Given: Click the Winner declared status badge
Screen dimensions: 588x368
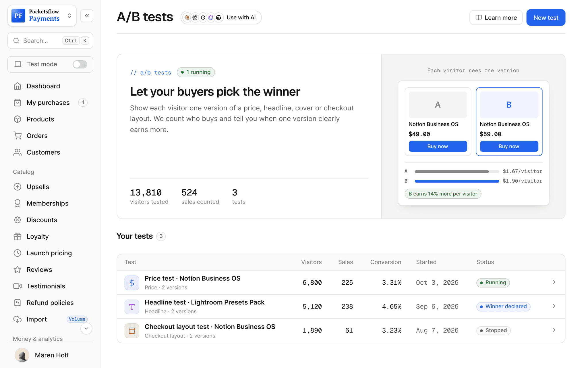Looking at the screenshot, I should (x=503, y=306).
